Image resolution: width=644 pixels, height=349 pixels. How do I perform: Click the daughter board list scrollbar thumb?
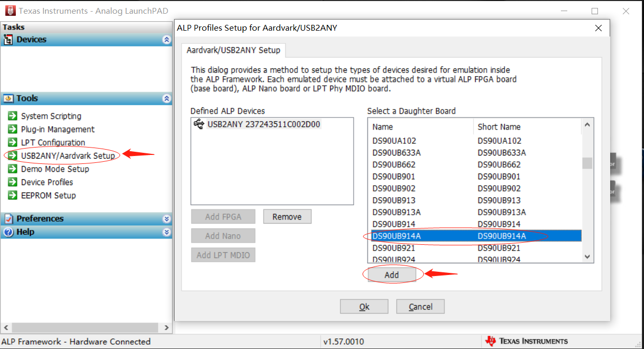click(587, 163)
